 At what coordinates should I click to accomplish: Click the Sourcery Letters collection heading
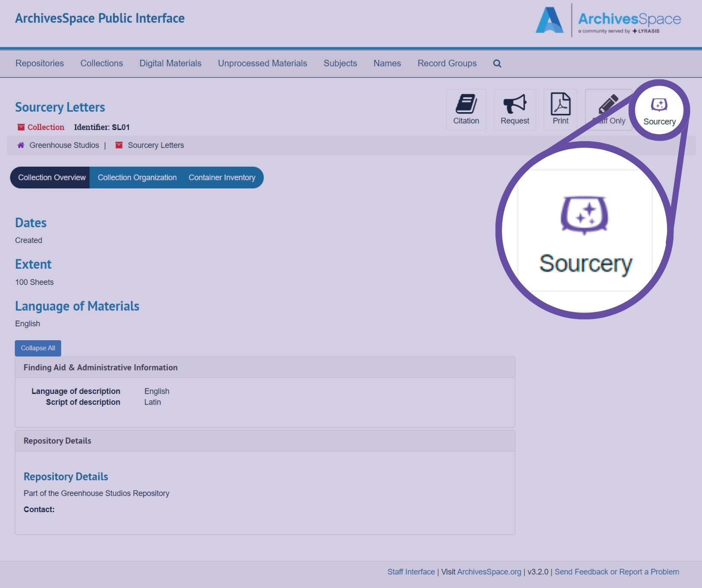coord(60,107)
